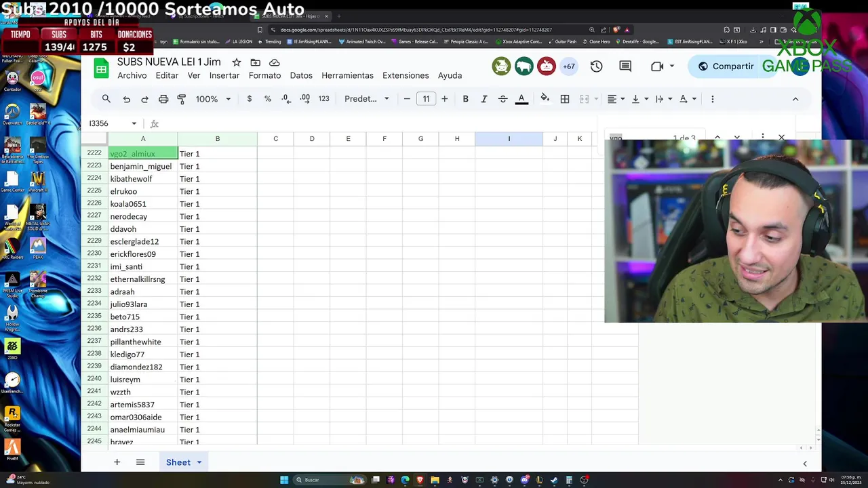Viewport: 868px width, 488px height.
Task: Star the SUBS NUEVA LEI 1 Jim document
Action: coord(237,62)
